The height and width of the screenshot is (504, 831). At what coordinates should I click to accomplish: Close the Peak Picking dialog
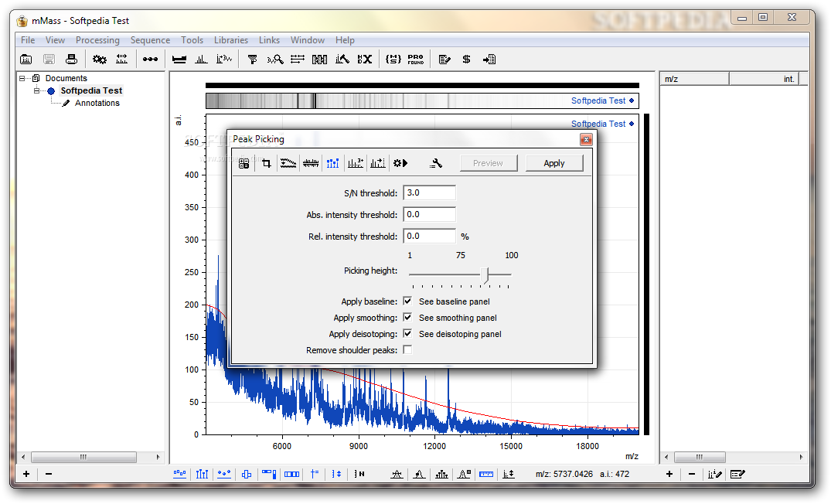586,139
